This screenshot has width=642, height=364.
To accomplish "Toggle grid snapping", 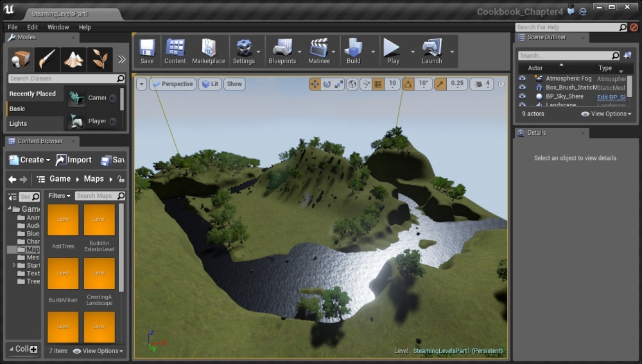I will tap(378, 84).
